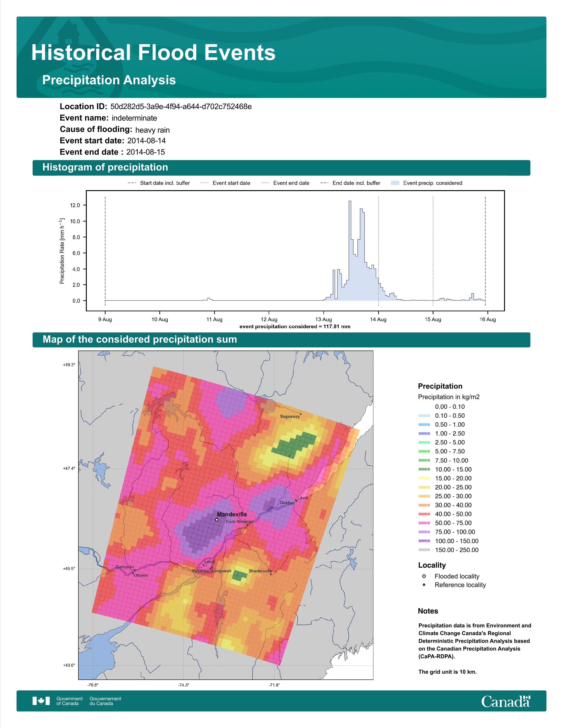563x728 pixels.
Task: Click the Government of Canada footer text
Action: coord(69,701)
